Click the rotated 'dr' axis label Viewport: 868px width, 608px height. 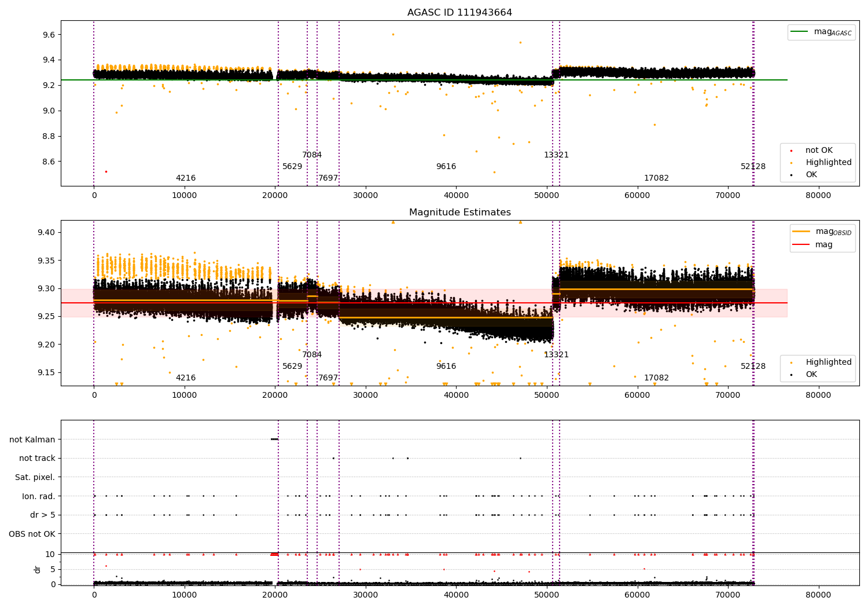(x=38, y=569)
